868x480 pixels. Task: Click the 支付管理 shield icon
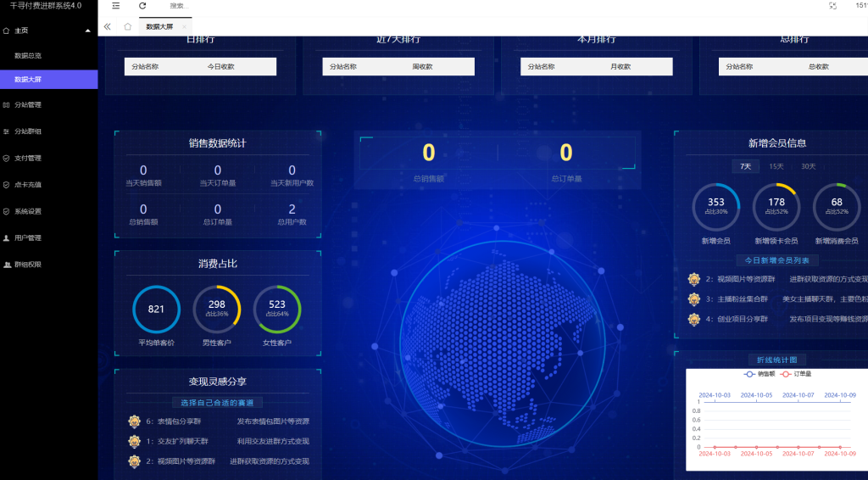pos(6,158)
